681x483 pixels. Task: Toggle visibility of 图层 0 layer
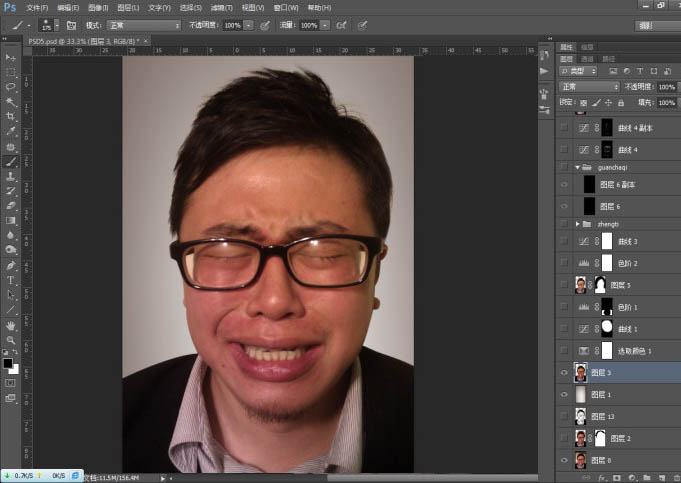[x=565, y=460]
